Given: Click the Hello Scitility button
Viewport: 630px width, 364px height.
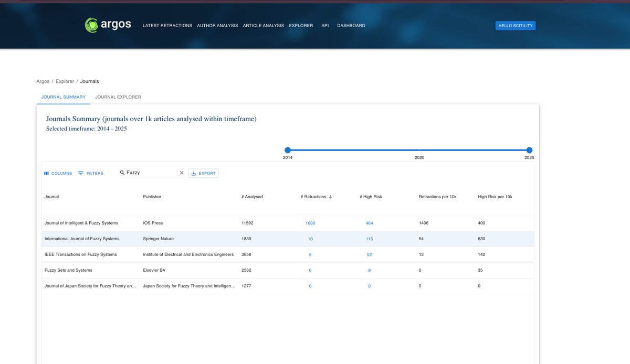Looking at the screenshot, I should point(516,26).
